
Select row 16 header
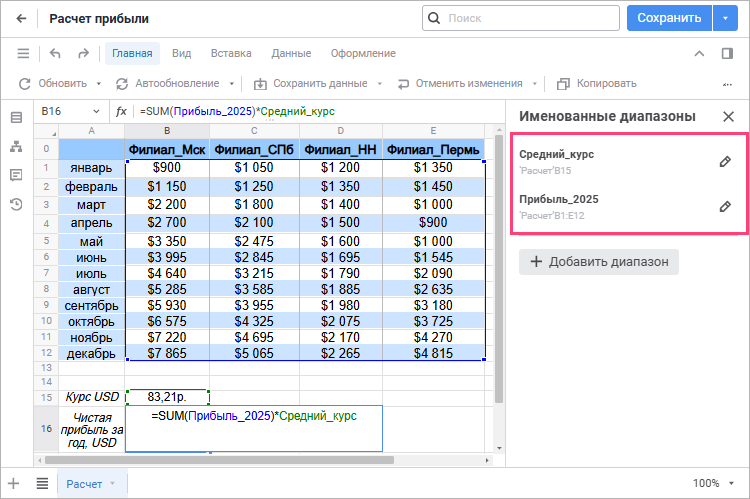[46, 429]
